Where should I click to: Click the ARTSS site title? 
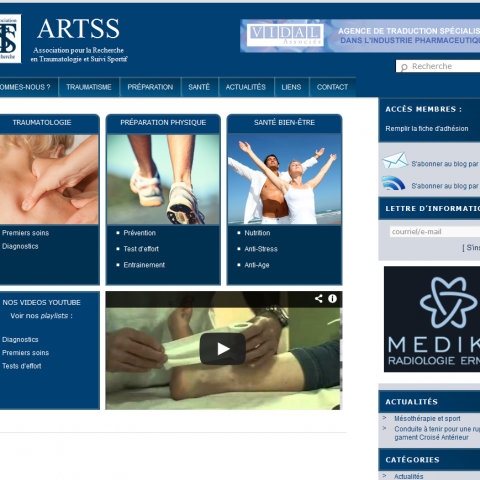pos(78,29)
